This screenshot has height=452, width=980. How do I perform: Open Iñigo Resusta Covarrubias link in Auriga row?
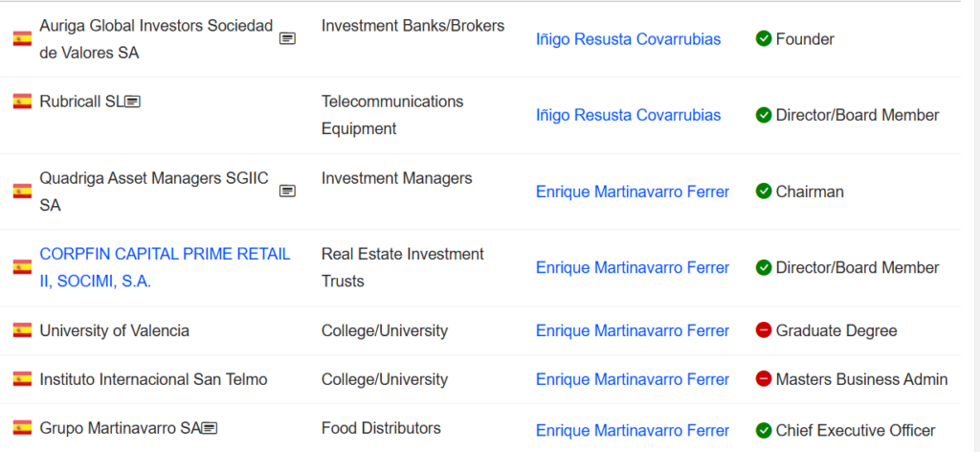click(628, 39)
